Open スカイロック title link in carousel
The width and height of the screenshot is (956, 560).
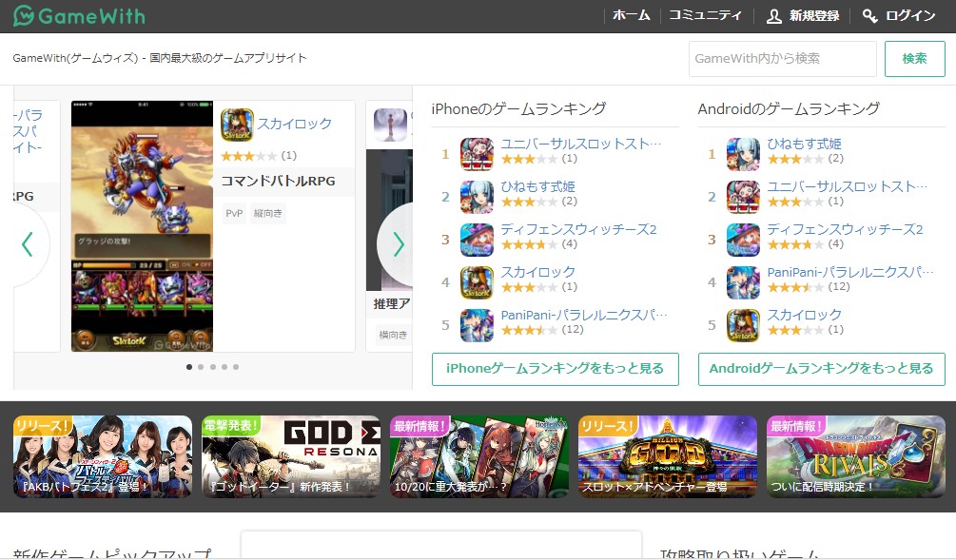pos(295,124)
